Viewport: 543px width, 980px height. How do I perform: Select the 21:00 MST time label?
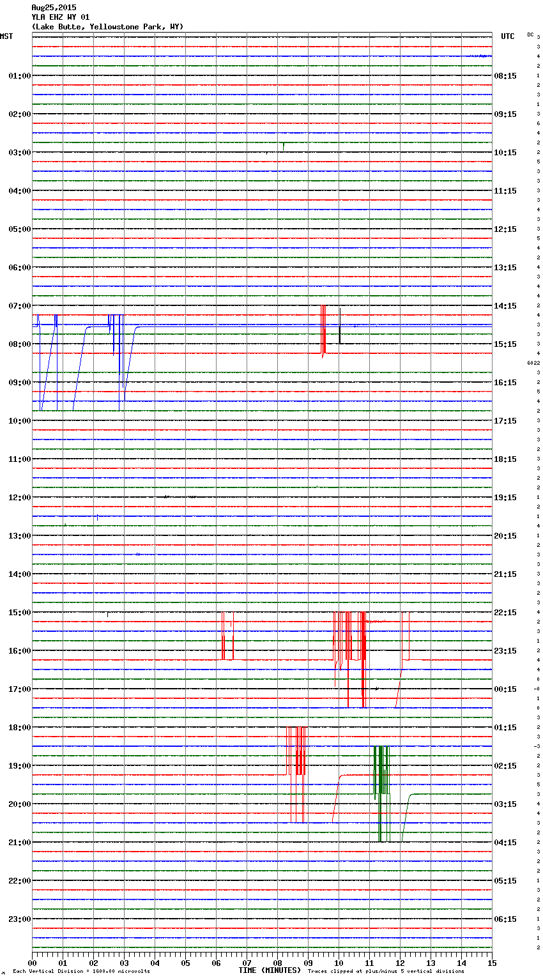19,842
